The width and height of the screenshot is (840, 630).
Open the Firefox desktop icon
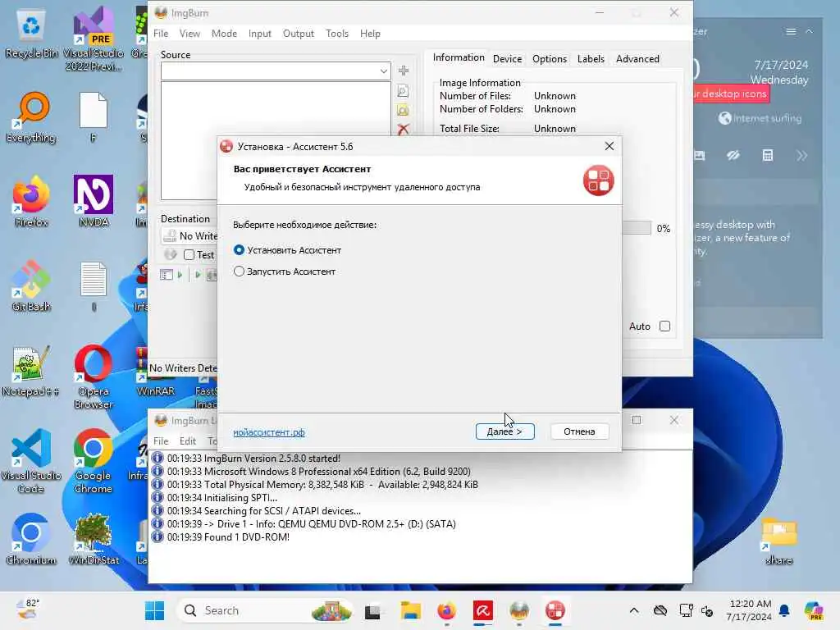click(x=31, y=202)
